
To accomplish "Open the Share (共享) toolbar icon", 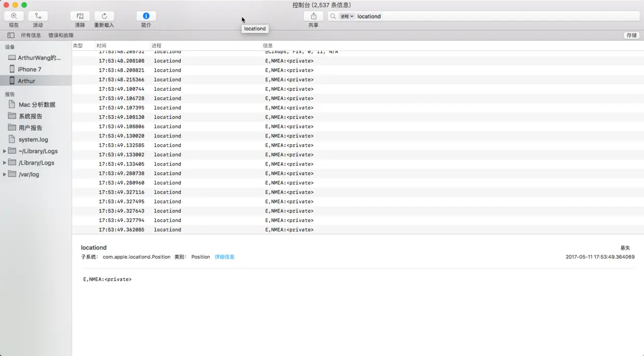I will click(x=314, y=16).
